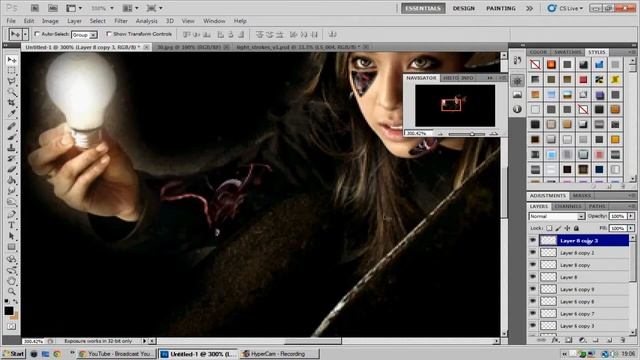Hide Layer 8 copy 2 visibility eye
Screen dimensions: 640x360
[x=533, y=253]
